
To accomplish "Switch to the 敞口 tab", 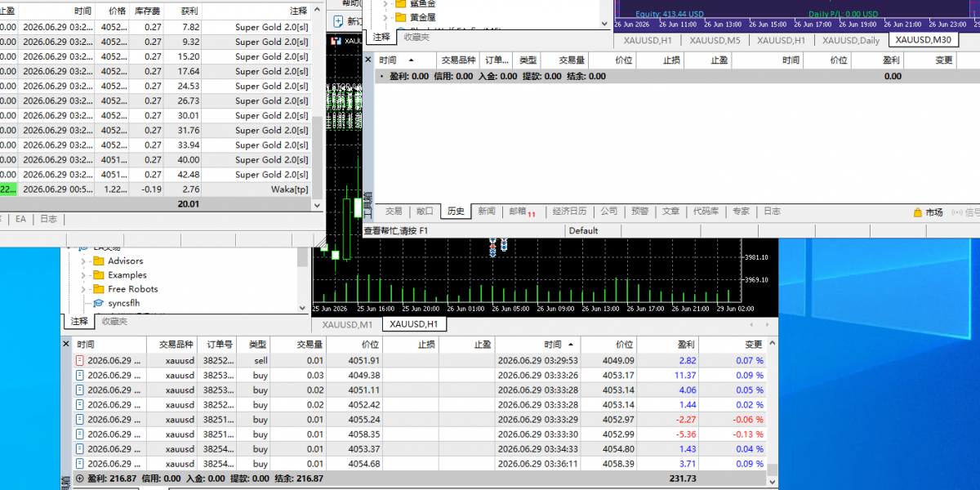I will pyautogui.click(x=425, y=211).
